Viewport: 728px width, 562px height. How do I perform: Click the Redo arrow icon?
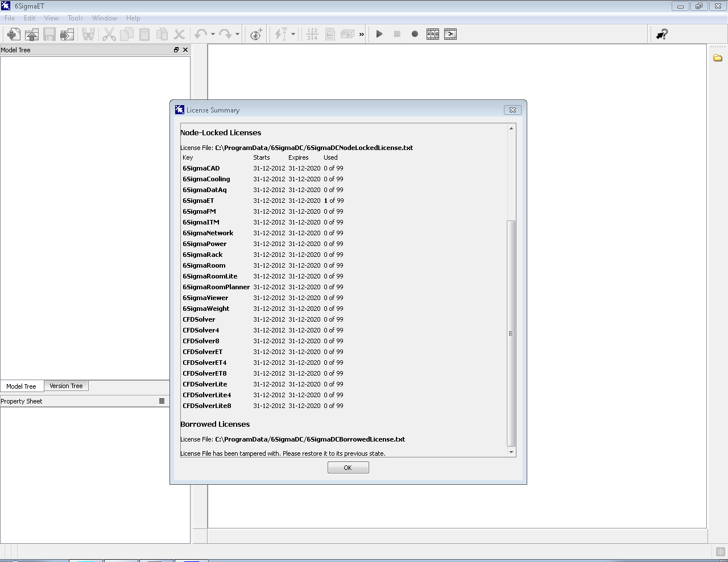(x=225, y=34)
